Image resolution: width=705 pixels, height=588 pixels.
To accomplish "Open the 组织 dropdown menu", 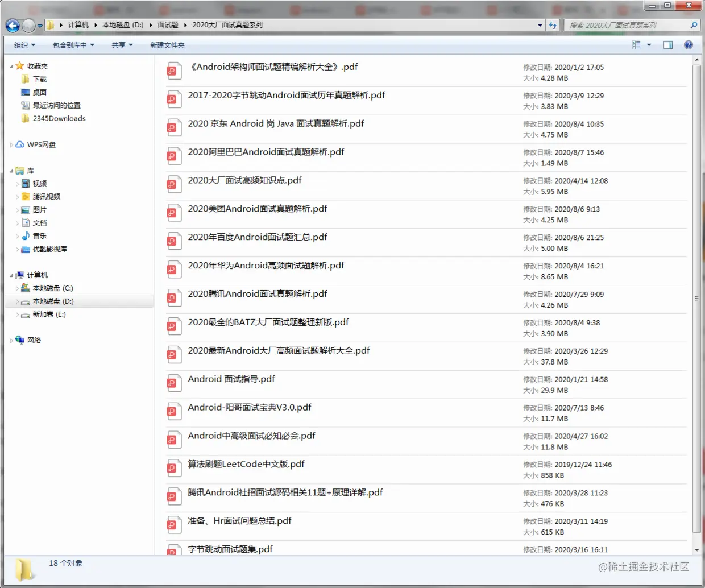I will [24, 45].
